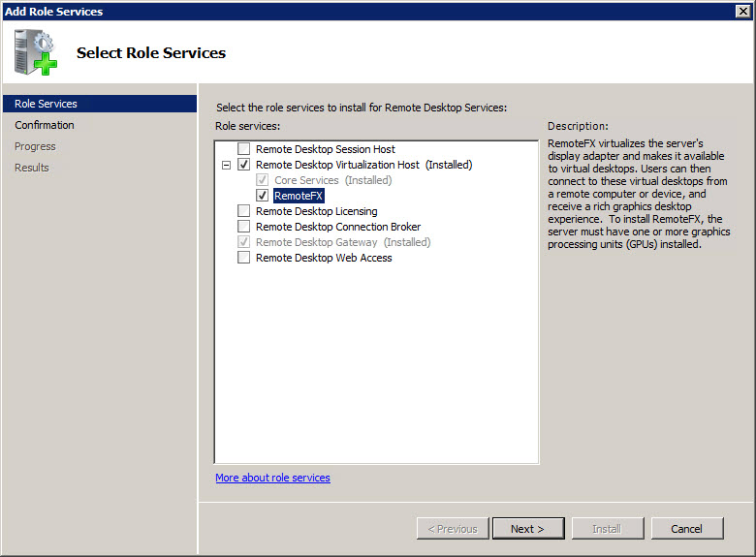The width and height of the screenshot is (756, 557).
Task: Select the RemoteFX tree item label
Action: (x=299, y=196)
